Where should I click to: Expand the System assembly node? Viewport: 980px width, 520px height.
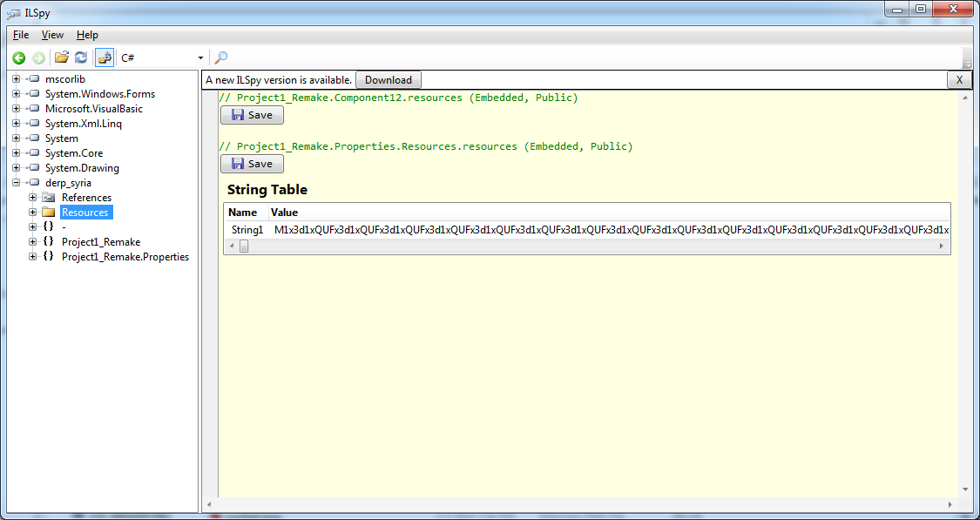tap(17, 138)
